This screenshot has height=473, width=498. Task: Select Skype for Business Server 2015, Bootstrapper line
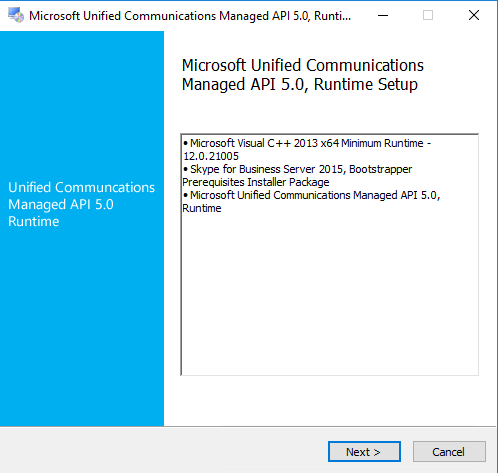pyautogui.click(x=297, y=169)
